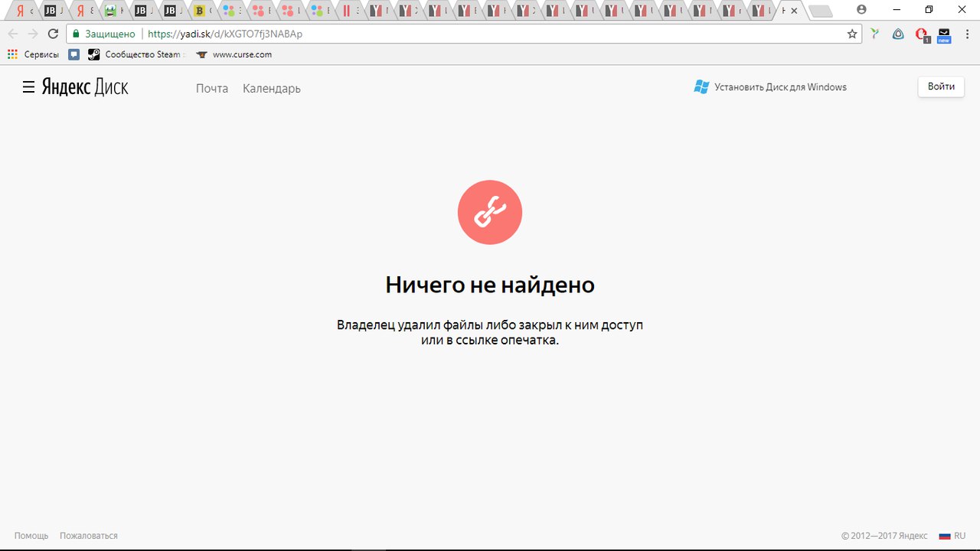Screen dimensions: 980x551
Task: Reload the page
Action: 53,34
